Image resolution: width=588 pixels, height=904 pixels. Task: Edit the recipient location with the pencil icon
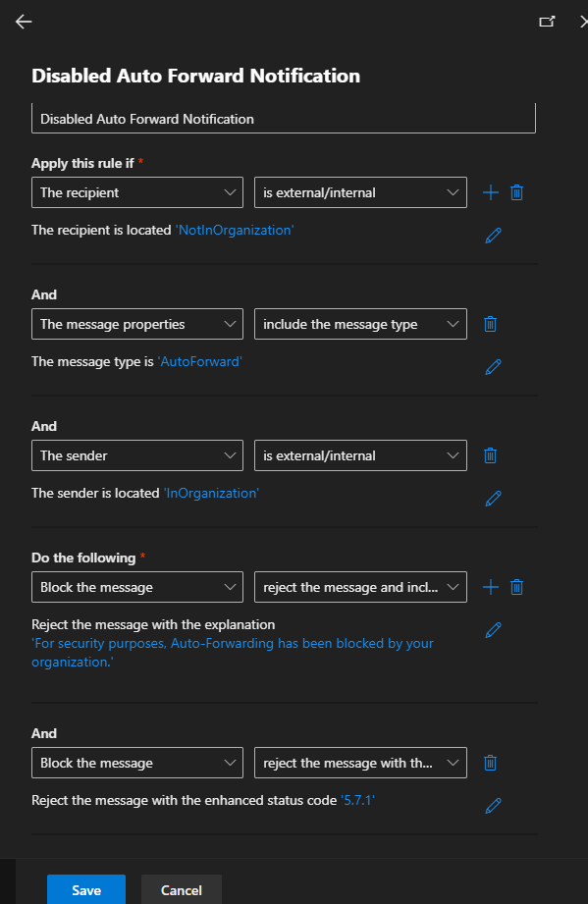494,236
